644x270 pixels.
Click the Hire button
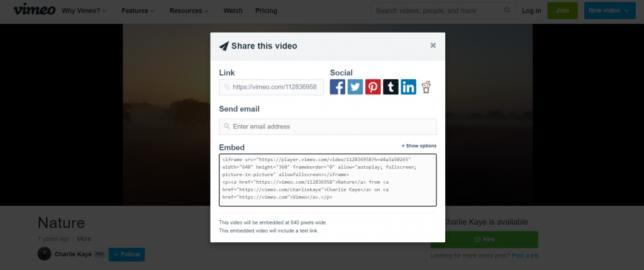coord(484,239)
